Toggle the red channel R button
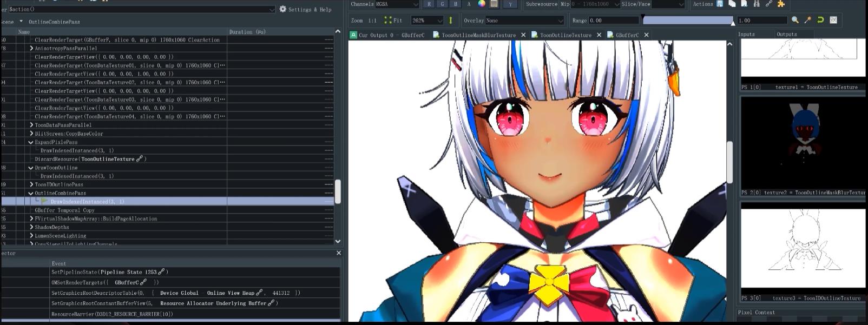 click(x=429, y=4)
